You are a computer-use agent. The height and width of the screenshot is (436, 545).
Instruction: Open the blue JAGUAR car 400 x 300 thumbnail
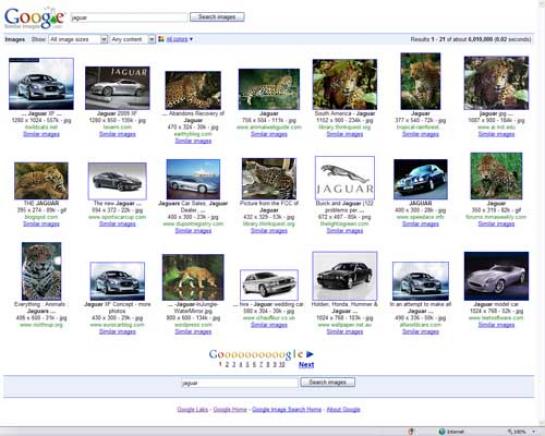tap(421, 179)
